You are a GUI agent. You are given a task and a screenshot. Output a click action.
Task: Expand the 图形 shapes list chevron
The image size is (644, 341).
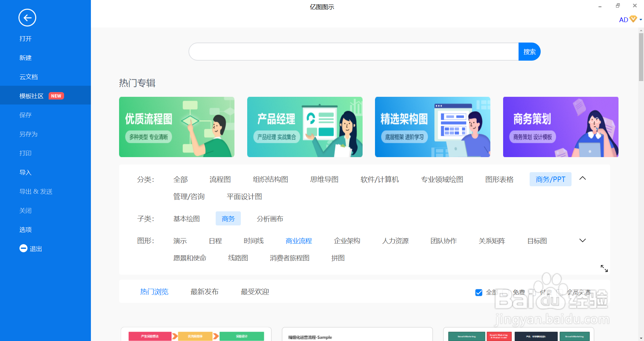(583, 241)
